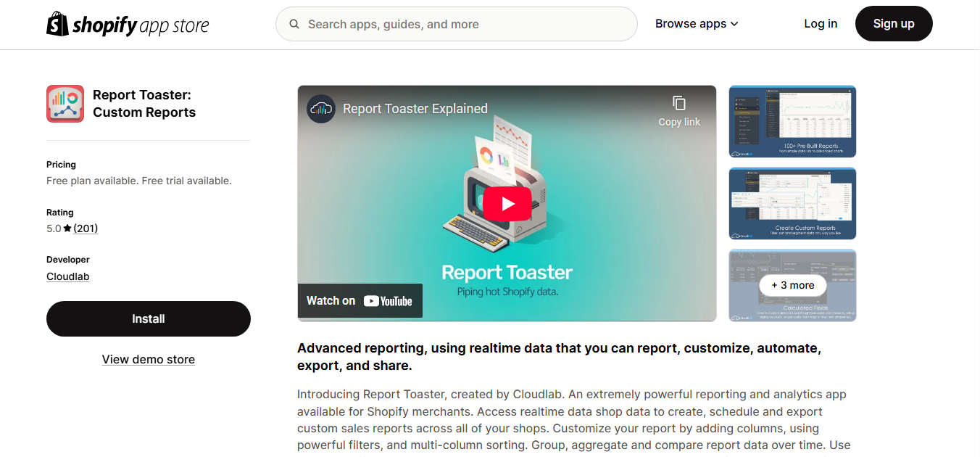Viewport: 980px width, 457px height.
Task: Expand the gallery with + 3 more
Action: (792, 285)
